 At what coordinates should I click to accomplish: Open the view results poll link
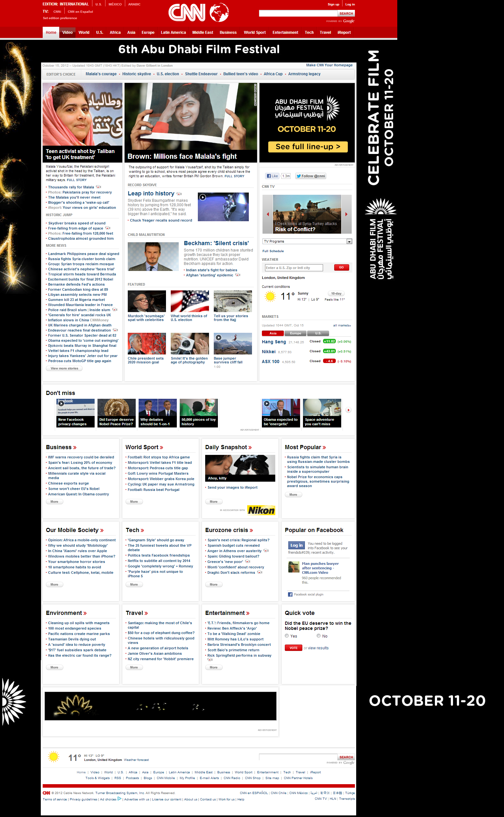coord(318,648)
